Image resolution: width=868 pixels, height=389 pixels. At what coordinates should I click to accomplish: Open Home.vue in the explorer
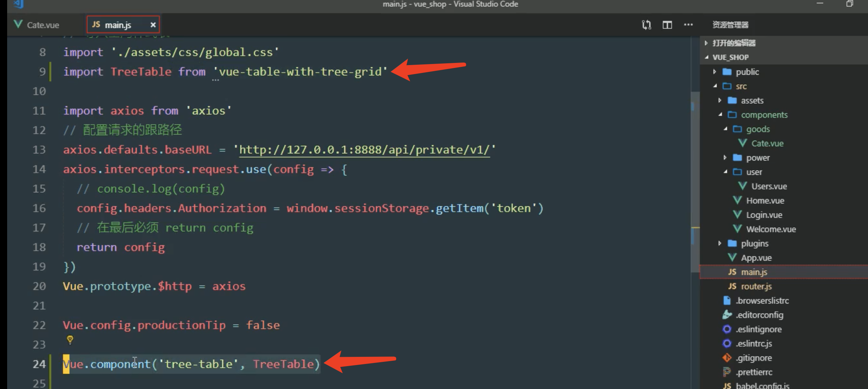(765, 201)
